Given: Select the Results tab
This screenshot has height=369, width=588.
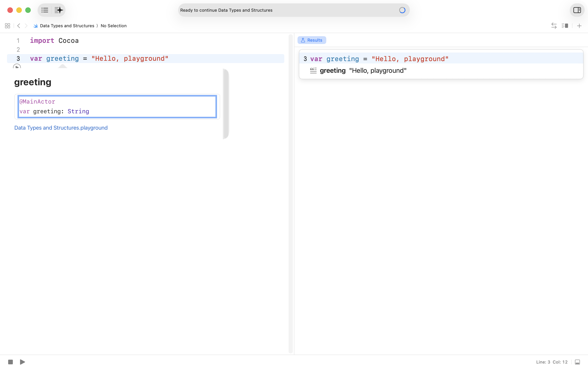Looking at the screenshot, I should (311, 40).
